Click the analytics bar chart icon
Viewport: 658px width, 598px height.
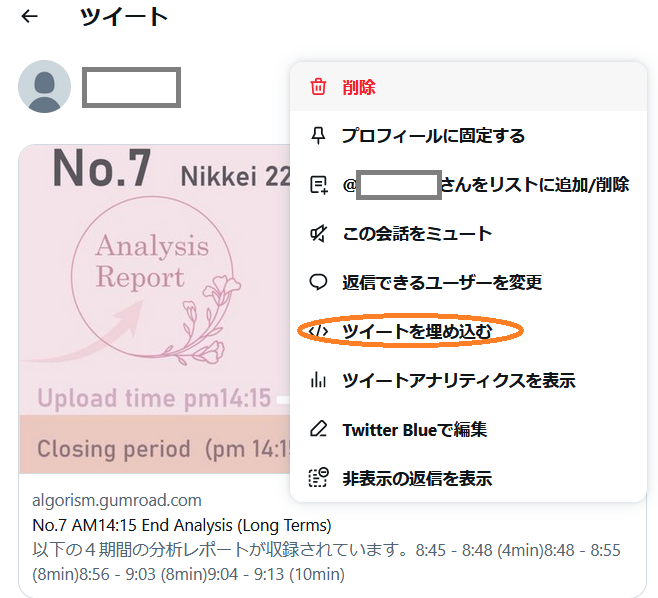click(318, 380)
